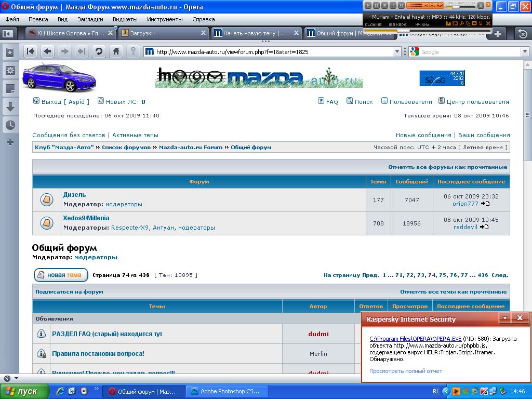This screenshot has width=532, height=399.
Task: Open the Notes panel in Opera sidebar
Action: (x=10, y=88)
